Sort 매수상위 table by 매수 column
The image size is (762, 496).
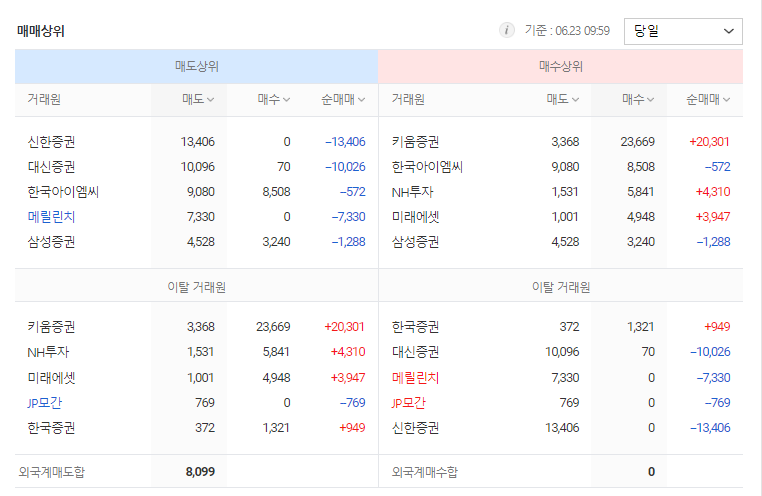click(x=638, y=100)
